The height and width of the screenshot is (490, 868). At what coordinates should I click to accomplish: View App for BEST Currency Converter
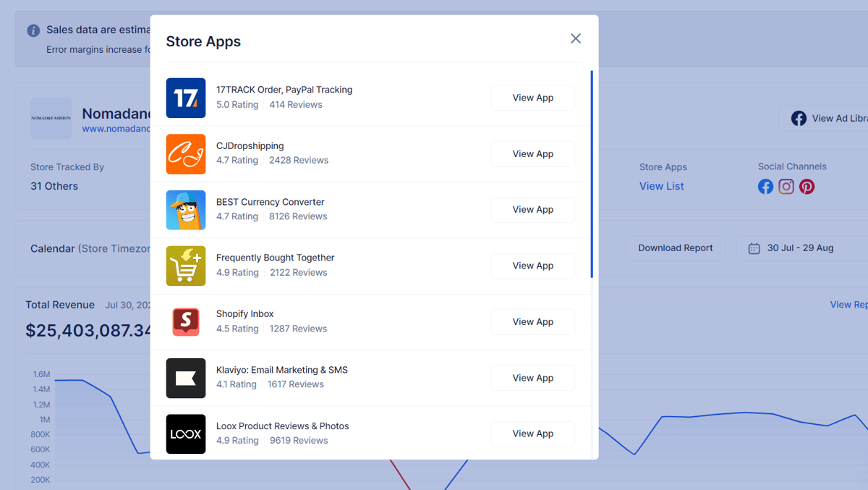click(533, 209)
